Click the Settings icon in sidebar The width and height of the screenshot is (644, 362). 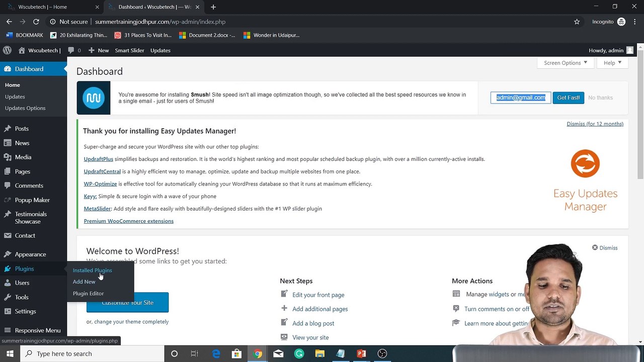point(8,312)
